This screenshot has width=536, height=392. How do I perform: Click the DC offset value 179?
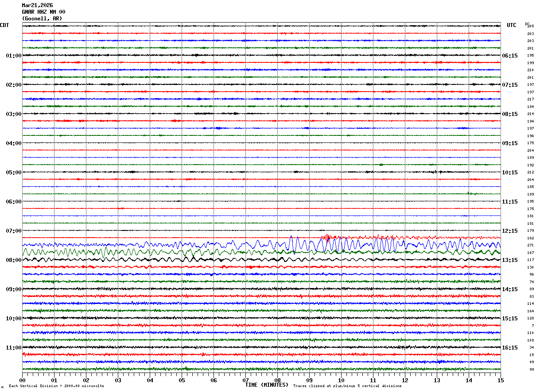click(x=530, y=231)
